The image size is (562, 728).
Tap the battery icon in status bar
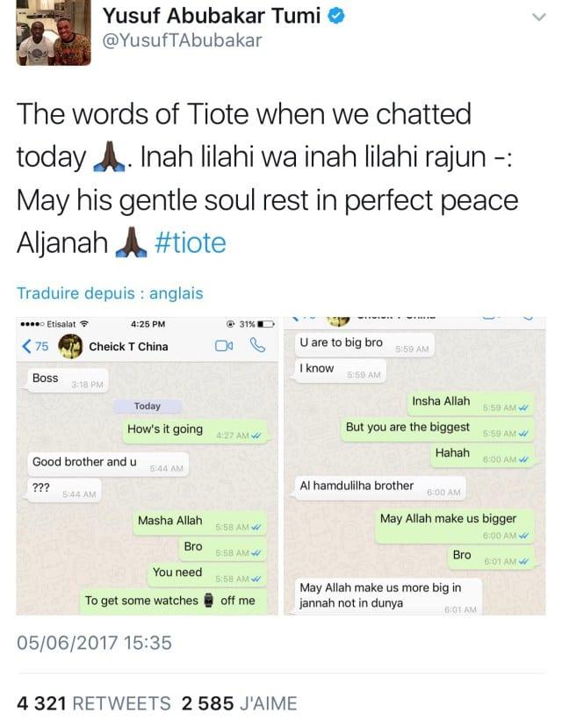[x=266, y=324]
